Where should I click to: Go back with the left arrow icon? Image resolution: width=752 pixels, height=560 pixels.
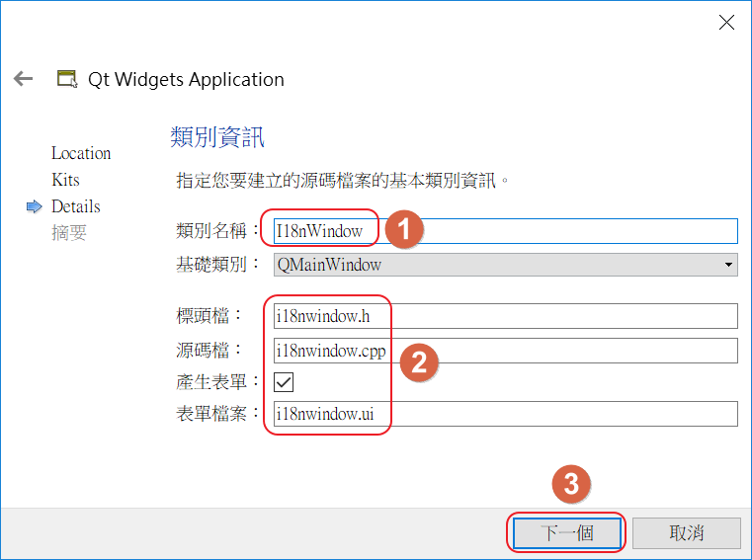pos(23,78)
